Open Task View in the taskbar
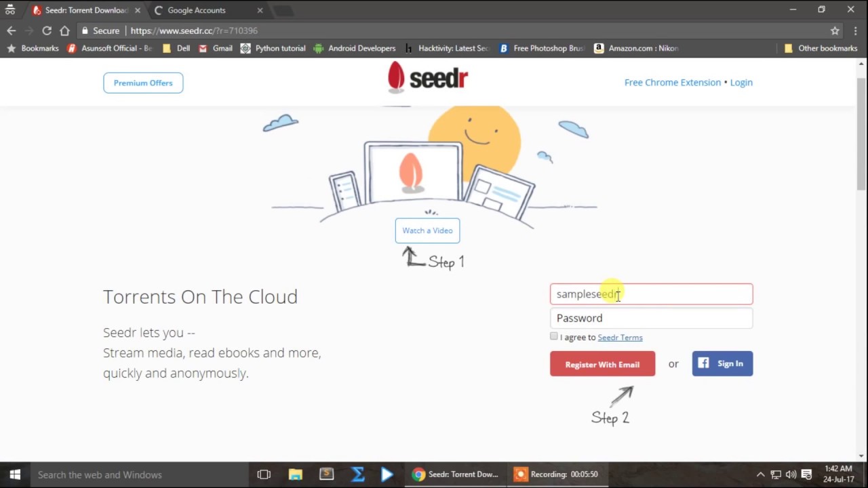The height and width of the screenshot is (488, 868). 264,474
